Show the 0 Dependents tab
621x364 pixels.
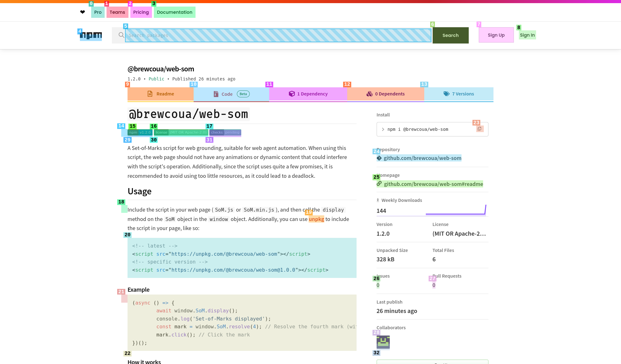[x=385, y=94]
